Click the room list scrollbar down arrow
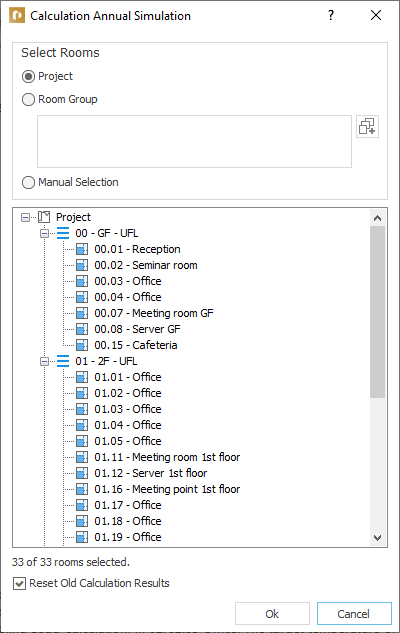The width and height of the screenshot is (400, 633). (377, 538)
